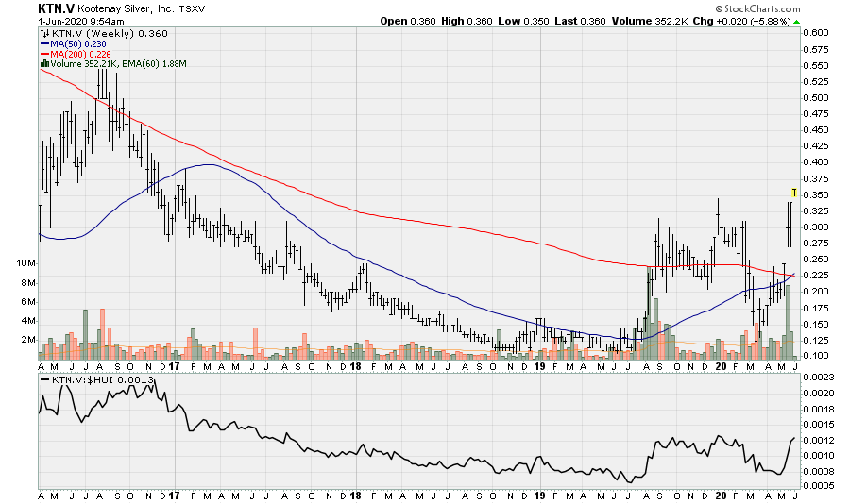850x504 pixels.
Task: Click the candlestick icon before KTN.V (Weekly)
Action: (x=45, y=34)
